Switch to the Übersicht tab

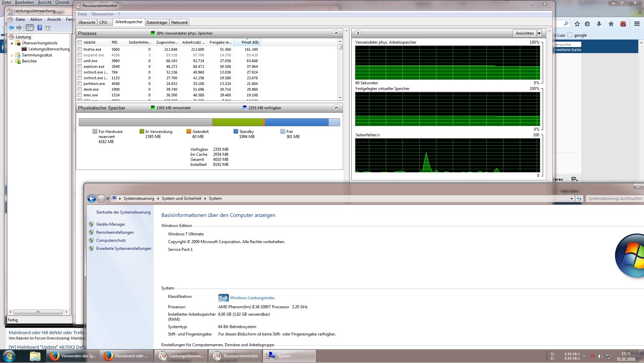tap(87, 22)
